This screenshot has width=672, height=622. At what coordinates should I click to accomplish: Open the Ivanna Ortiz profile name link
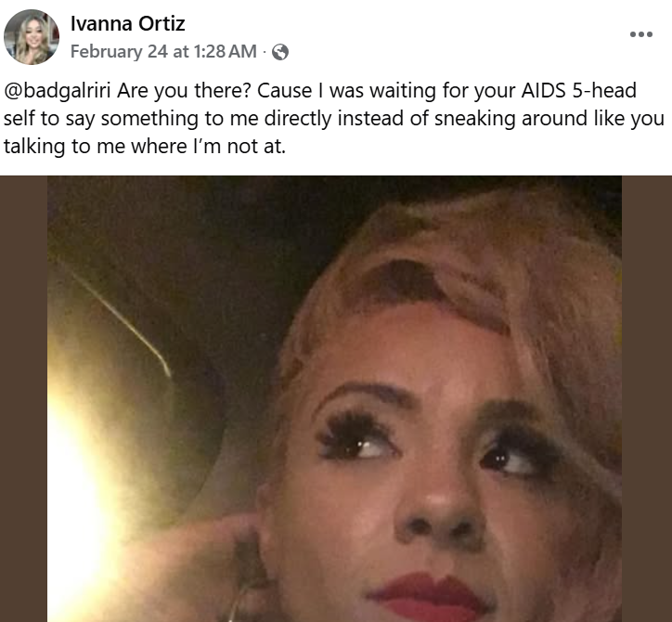(x=127, y=23)
